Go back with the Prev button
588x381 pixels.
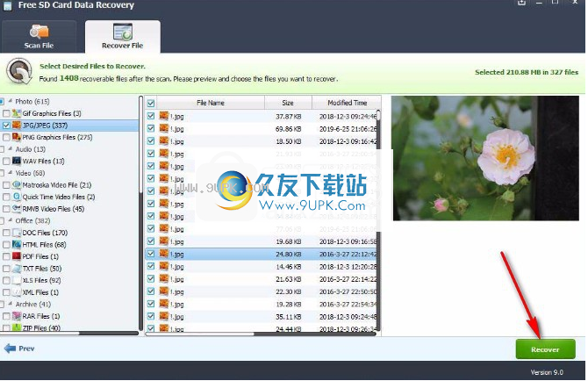tap(19, 349)
